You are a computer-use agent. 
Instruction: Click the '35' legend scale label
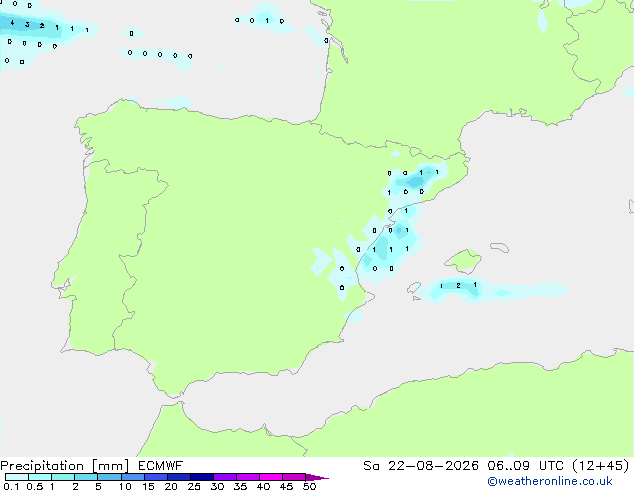click(x=240, y=486)
